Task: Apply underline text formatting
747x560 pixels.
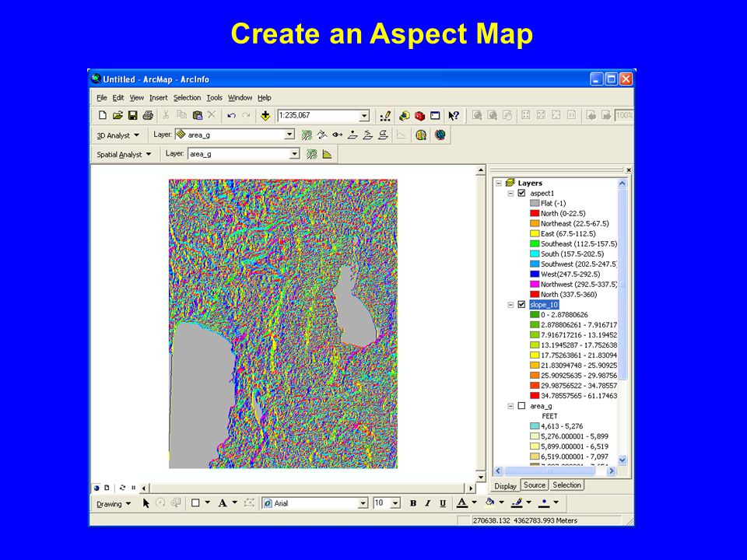Action: (443, 503)
